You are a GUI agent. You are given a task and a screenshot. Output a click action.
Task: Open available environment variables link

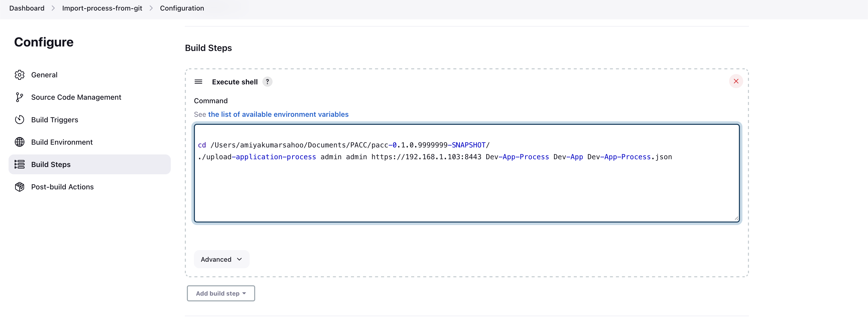tap(278, 114)
